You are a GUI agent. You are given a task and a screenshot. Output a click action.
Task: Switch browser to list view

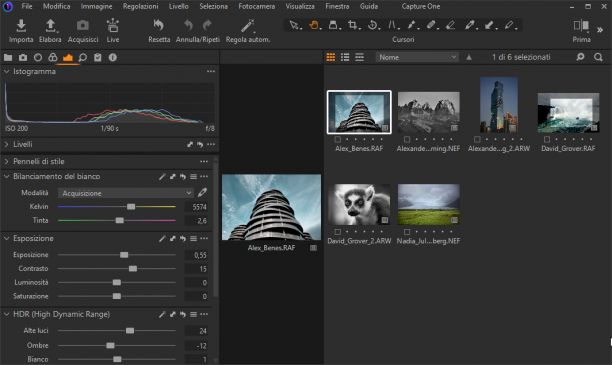(x=345, y=57)
